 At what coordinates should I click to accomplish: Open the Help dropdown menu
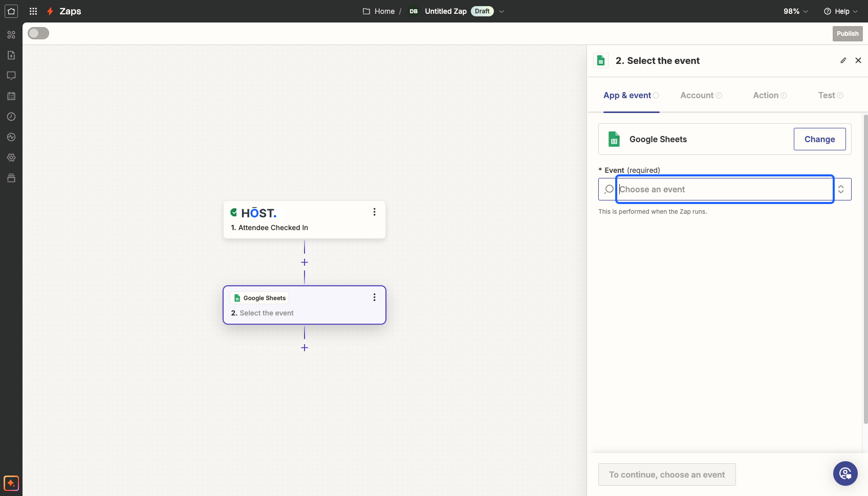(x=841, y=11)
